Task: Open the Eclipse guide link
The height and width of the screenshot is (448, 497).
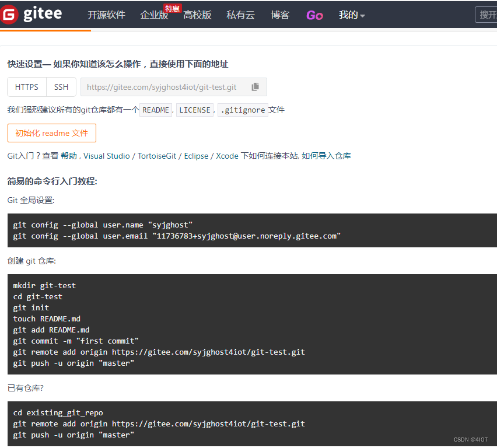Action: click(195, 156)
